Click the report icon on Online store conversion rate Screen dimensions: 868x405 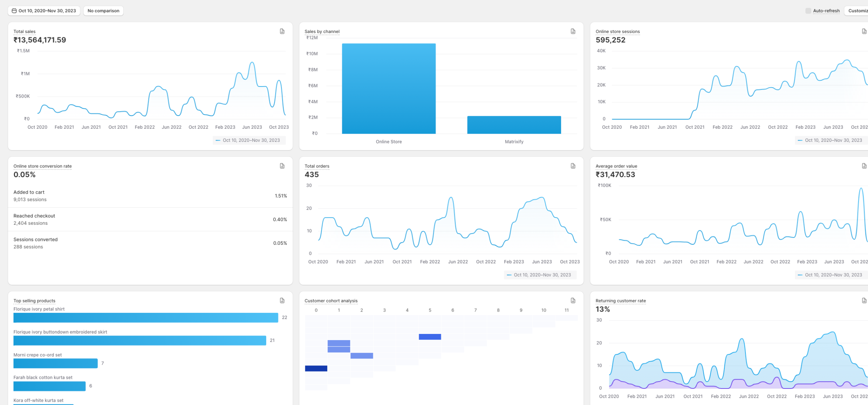coord(282,166)
